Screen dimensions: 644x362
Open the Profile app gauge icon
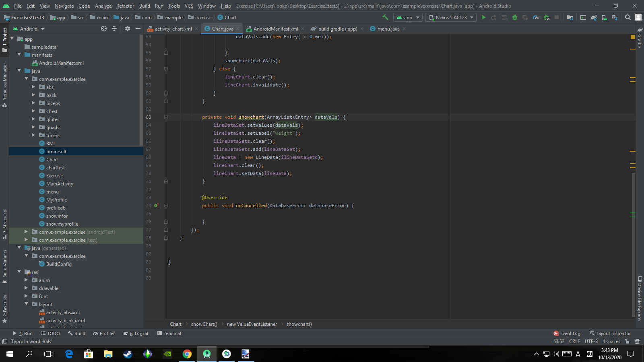click(536, 17)
